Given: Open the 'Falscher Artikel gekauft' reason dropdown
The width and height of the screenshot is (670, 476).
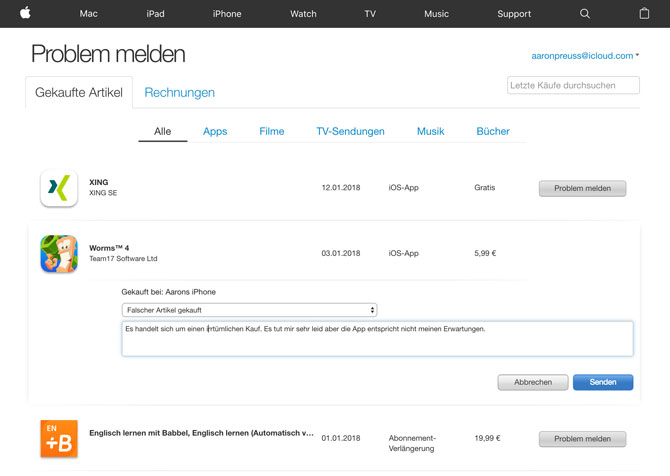Looking at the screenshot, I should 249,310.
